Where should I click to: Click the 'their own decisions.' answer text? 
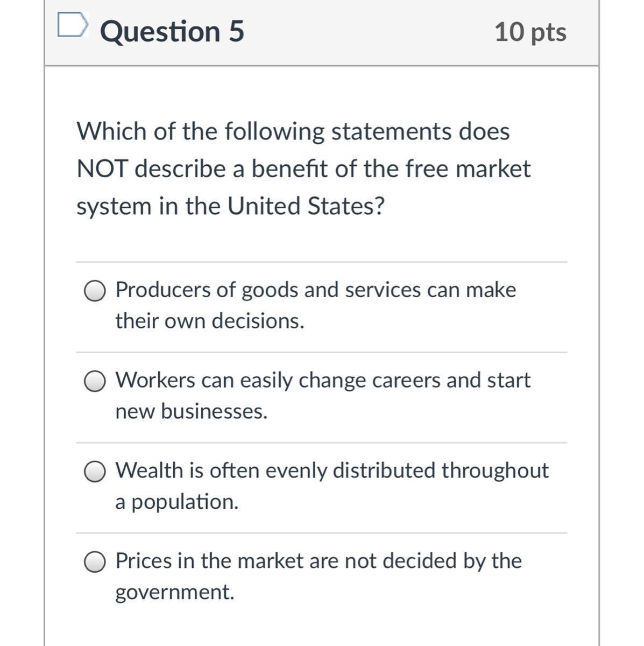[210, 321]
